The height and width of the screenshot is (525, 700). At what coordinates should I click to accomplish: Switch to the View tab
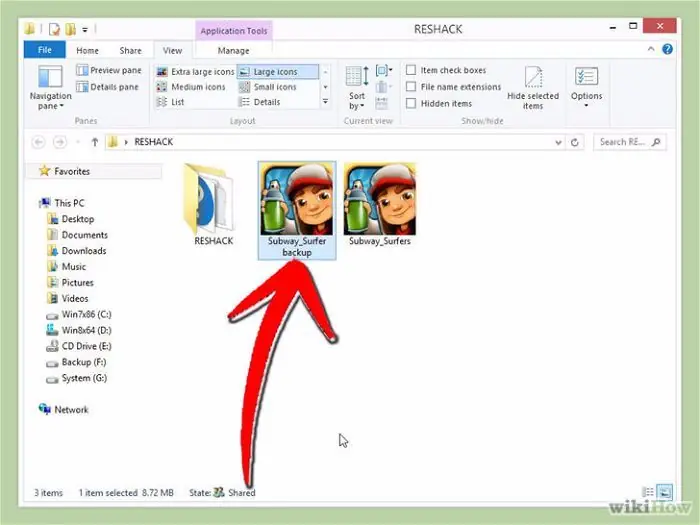click(172, 50)
